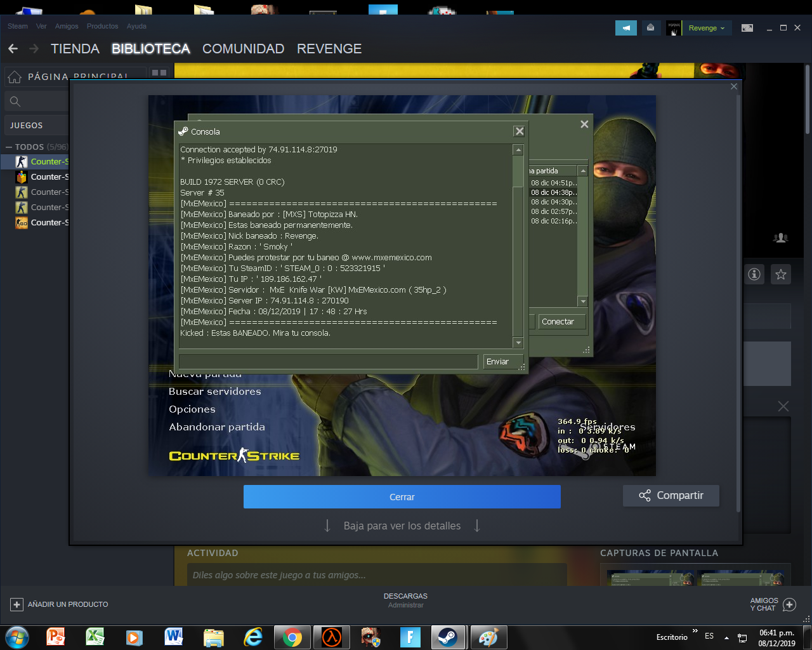Open the inbox envelope icon
This screenshot has height=650, width=812.
(650, 28)
